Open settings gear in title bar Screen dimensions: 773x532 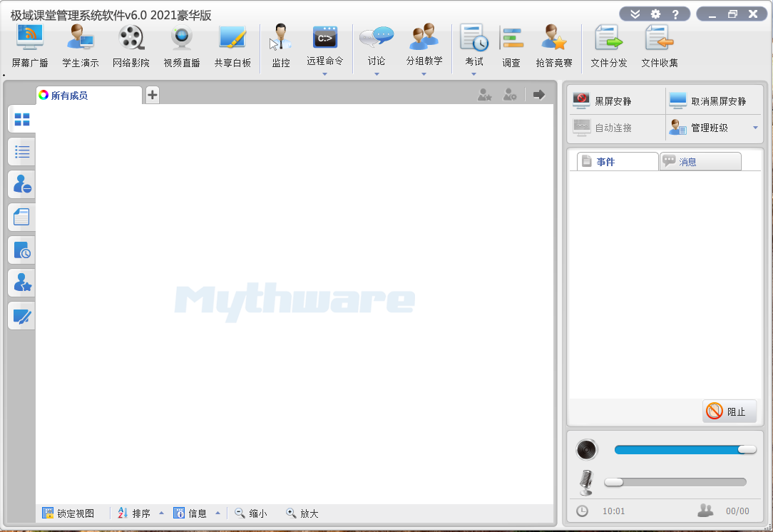click(655, 14)
